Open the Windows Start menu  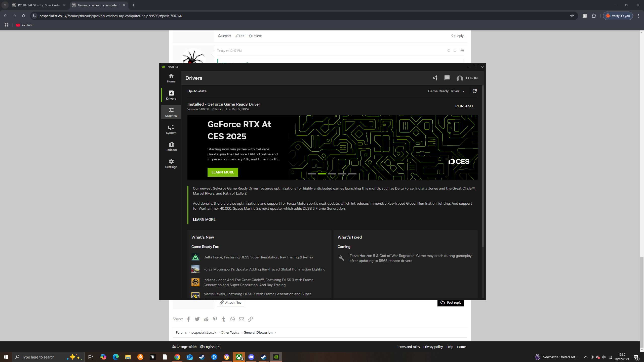tap(6, 357)
